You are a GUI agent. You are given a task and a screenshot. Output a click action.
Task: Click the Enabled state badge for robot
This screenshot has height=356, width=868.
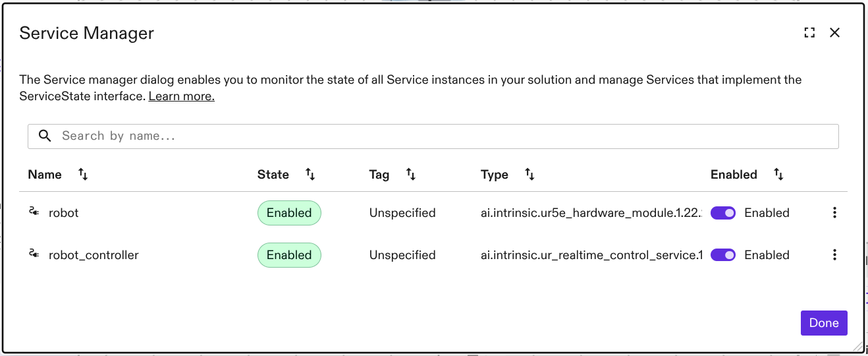tap(289, 213)
